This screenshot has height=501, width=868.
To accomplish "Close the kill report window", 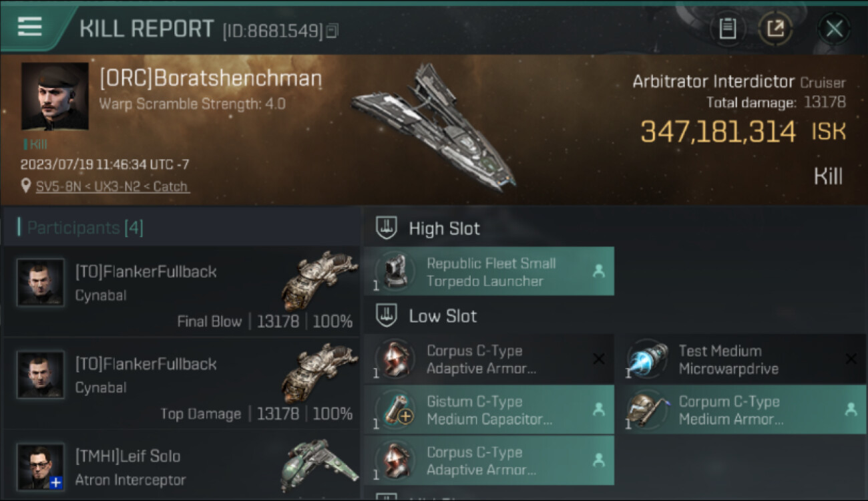I will point(834,29).
